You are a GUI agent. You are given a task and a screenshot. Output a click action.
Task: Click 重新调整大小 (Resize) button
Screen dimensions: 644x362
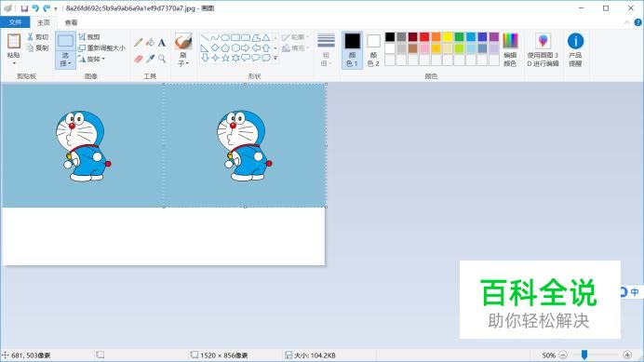pyautogui.click(x=102, y=48)
